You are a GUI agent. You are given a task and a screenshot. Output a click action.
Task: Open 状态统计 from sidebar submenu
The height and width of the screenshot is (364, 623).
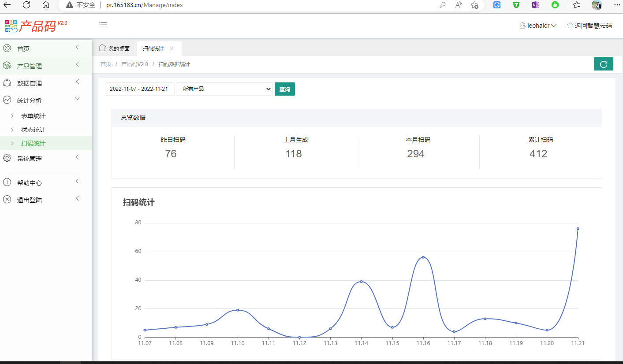click(x=33, y=130)
